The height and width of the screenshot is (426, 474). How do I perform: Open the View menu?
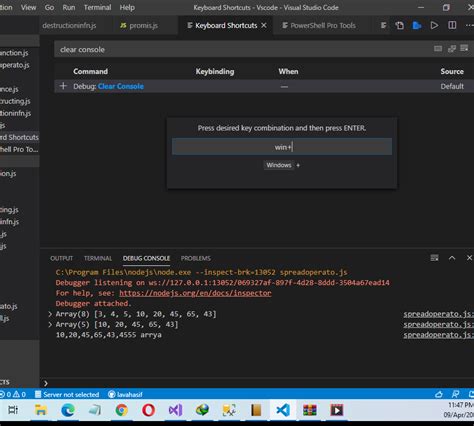[x=28, y=7]
